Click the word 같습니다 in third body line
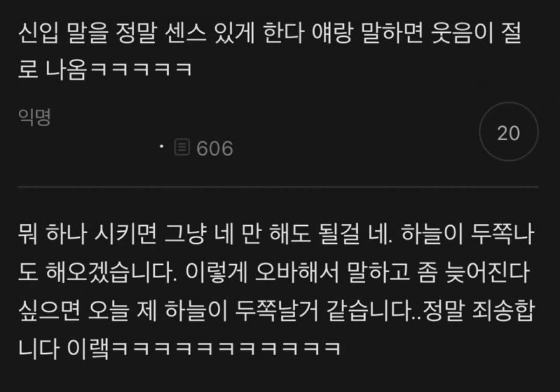Viewport: 560px width, 392px height. point(370,310)
